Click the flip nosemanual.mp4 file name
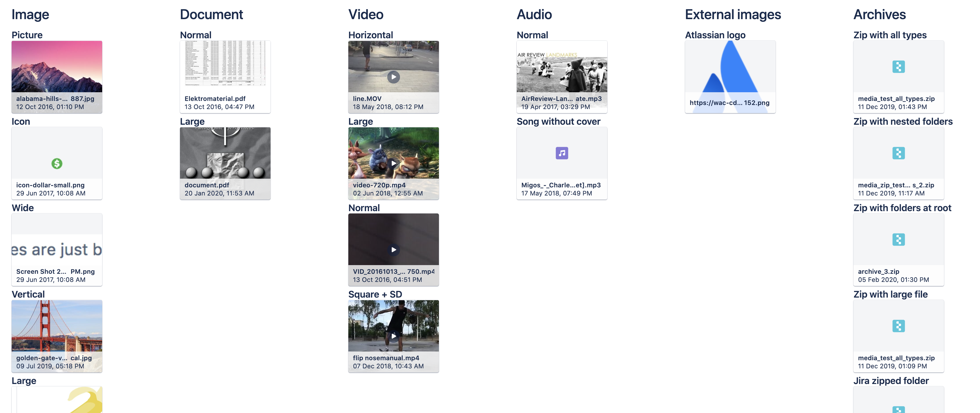This screenshot has height=413, width=980. (386, 358)
